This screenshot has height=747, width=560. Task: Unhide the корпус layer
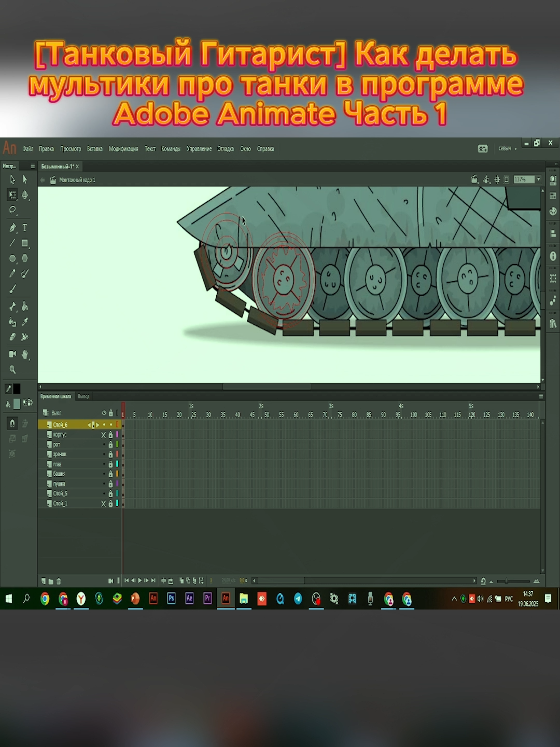pos(104,435)
